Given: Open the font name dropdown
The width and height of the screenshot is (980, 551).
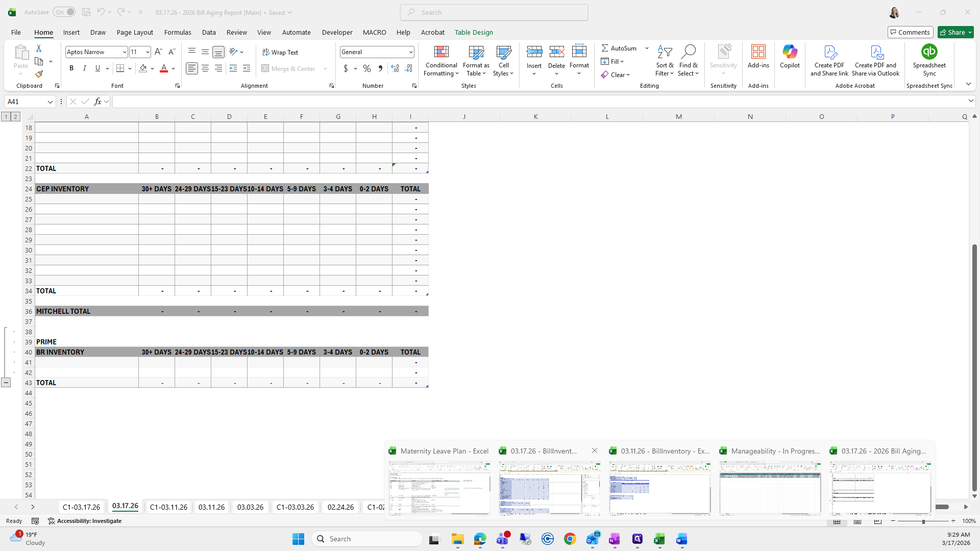Looking at the screenshot, I should [124, 52].
